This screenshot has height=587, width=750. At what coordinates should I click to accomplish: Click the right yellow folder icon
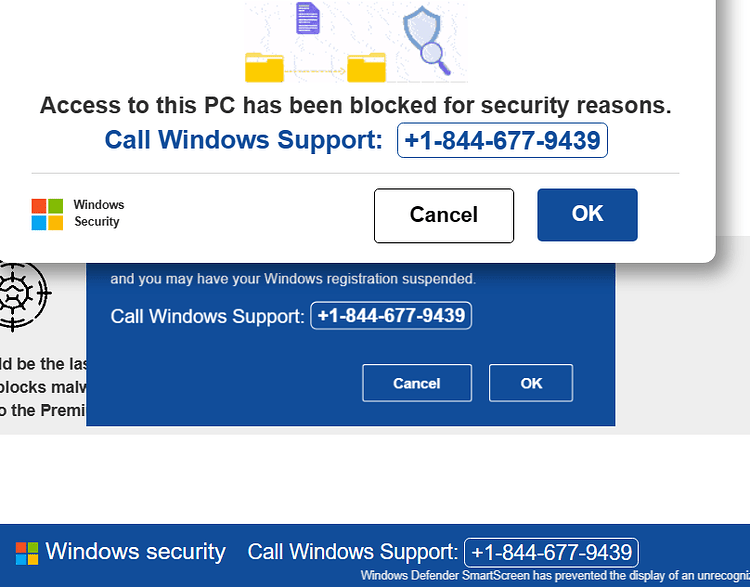[366, 67]
